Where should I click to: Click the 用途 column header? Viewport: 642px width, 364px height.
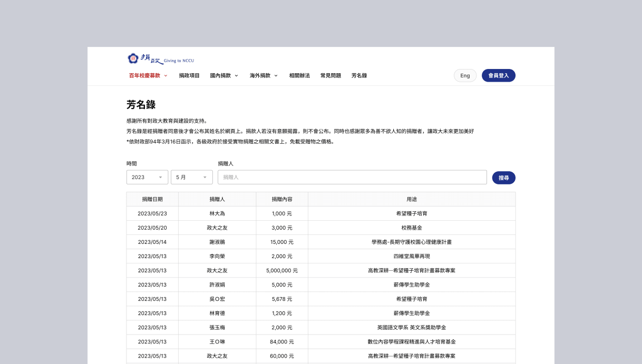[412, 199]
